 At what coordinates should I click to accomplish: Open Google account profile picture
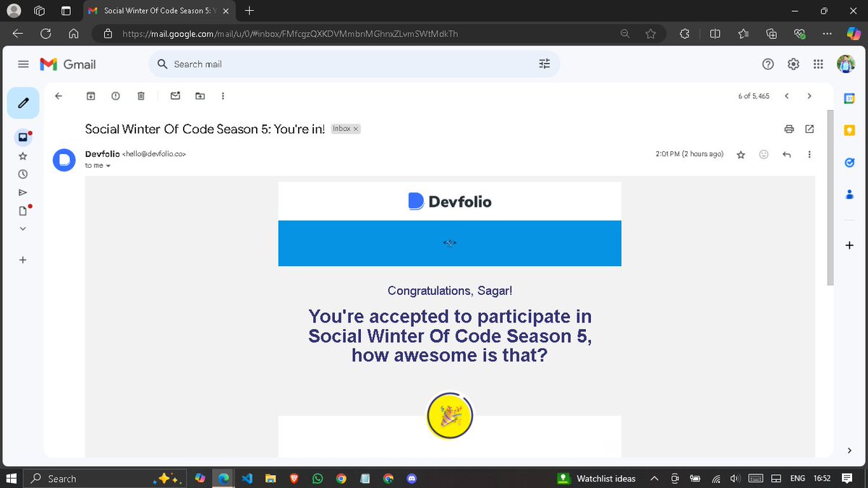tap(846, 64)
